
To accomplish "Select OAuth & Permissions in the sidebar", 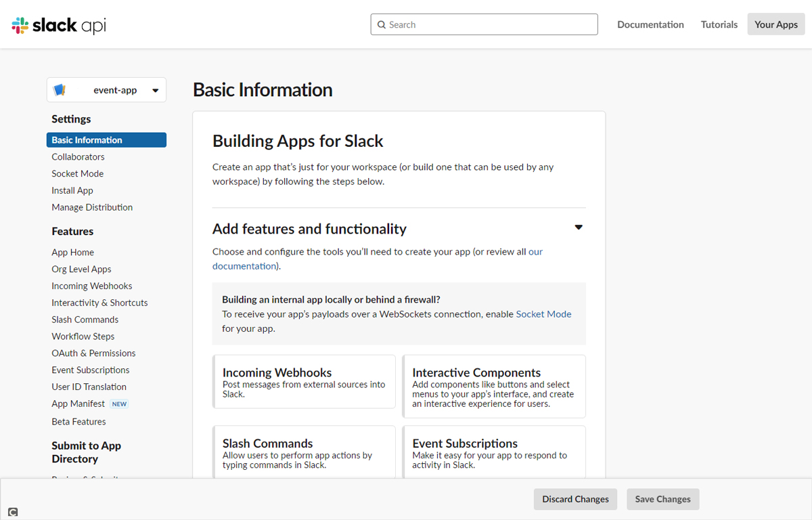I will pos(93,353).
